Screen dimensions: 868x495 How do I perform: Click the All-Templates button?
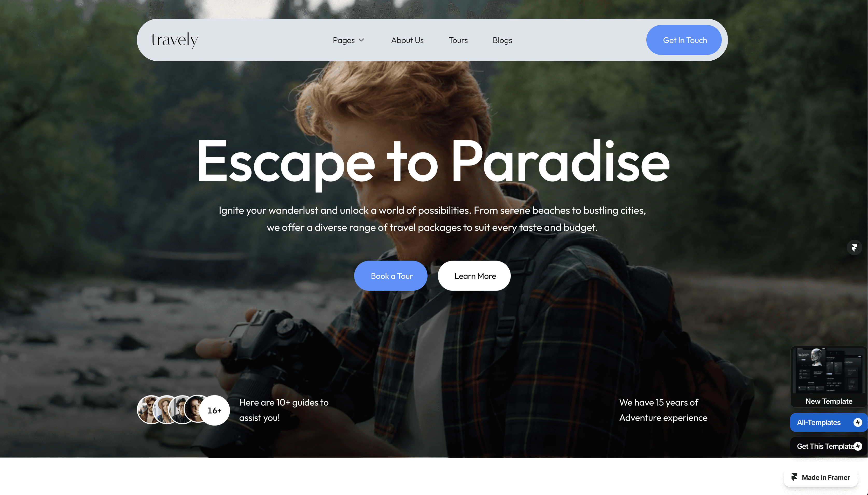(x=829, y=422)
